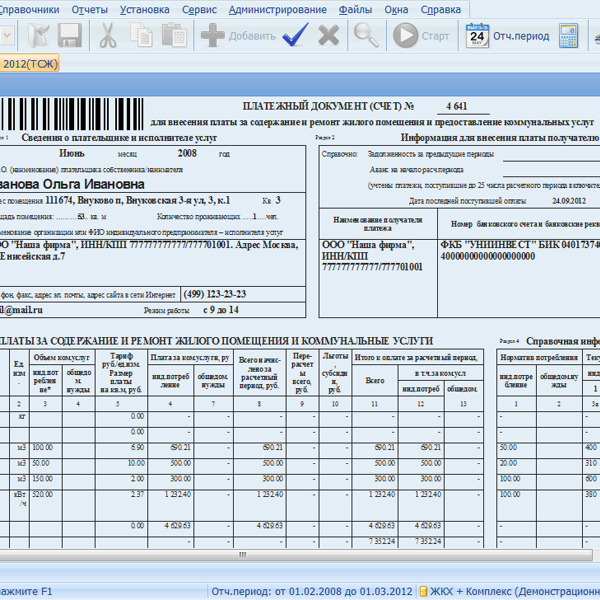Click the blue checkmark confirm icon
The height and width of the screenshot is (600, 600).
294,36
